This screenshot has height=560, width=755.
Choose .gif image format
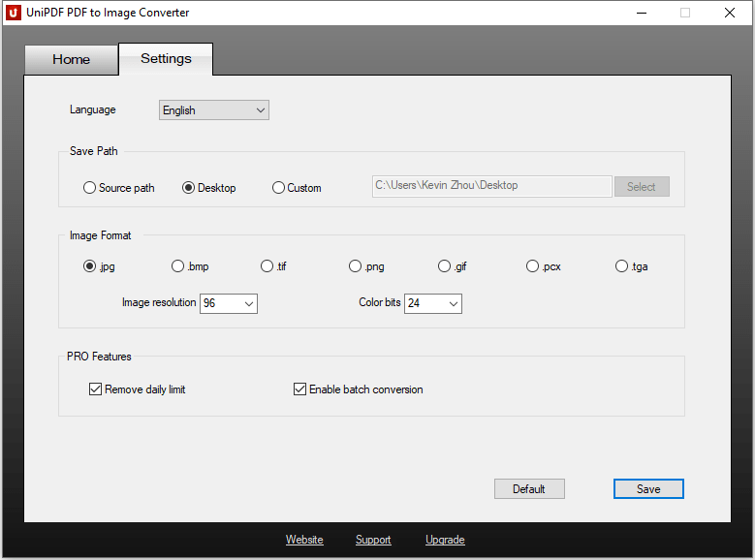453,266
